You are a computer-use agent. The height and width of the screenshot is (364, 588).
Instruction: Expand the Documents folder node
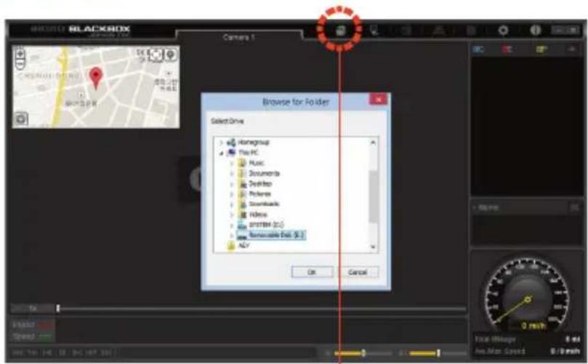[232, 174]
